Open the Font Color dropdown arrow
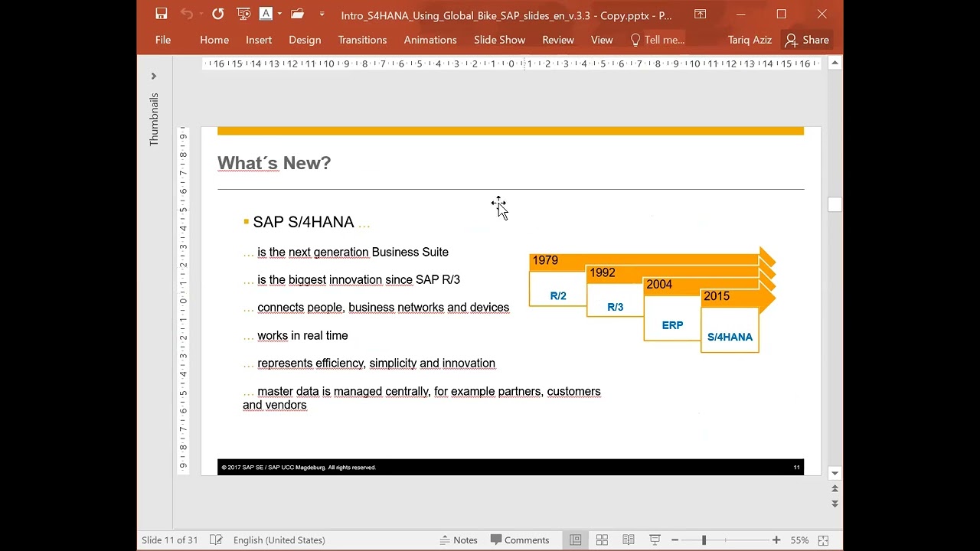The width and height of the screenshot is (980, 551). tap(280, 14)
